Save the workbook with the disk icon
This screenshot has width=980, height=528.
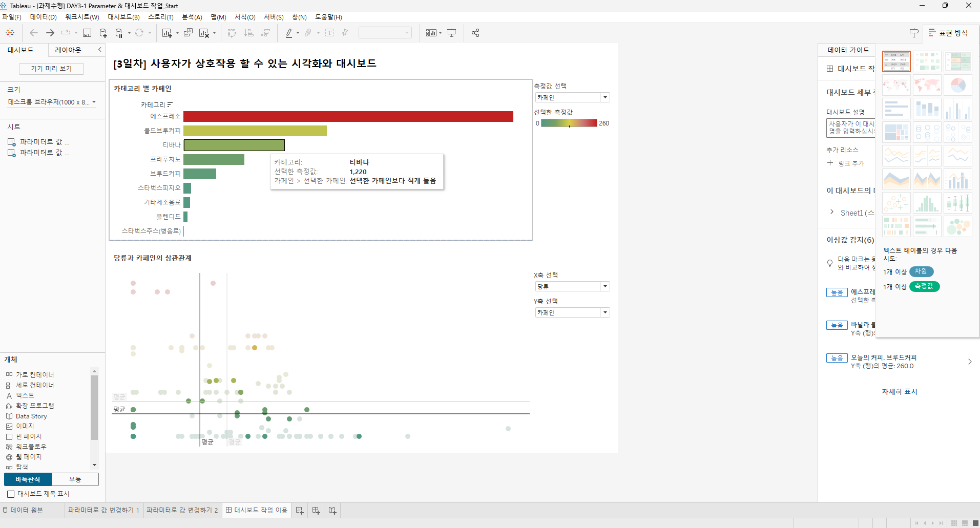click(x=87, y=33)
